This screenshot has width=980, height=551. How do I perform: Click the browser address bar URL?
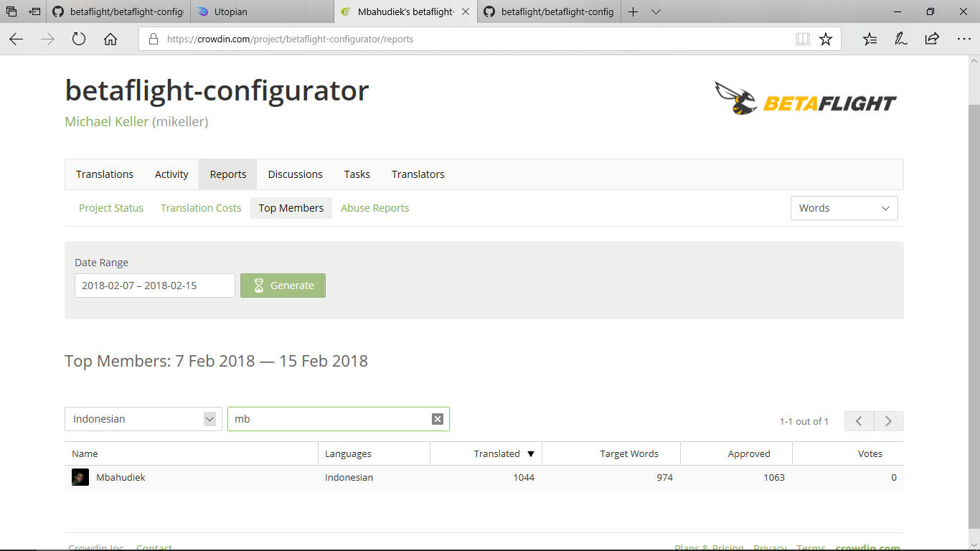(x=290, y=39)
